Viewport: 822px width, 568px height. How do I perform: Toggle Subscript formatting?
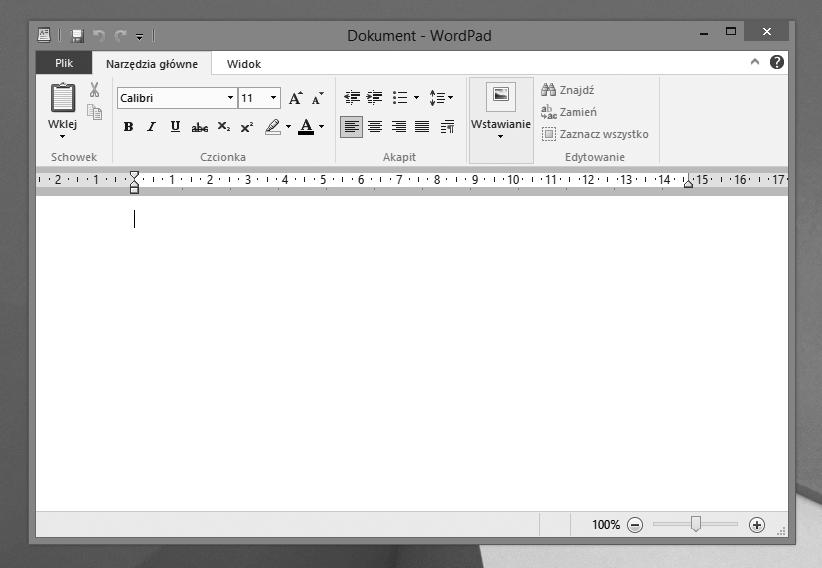coord(224,126)
